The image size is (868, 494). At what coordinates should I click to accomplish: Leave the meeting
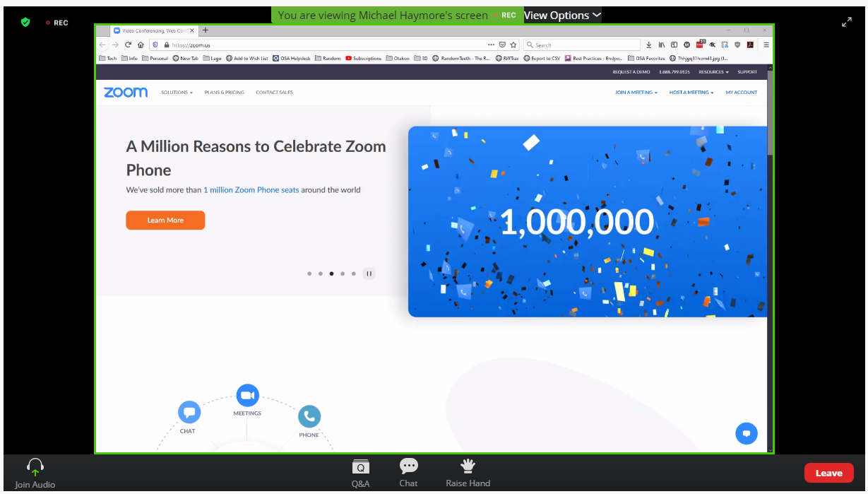(828, 473)
